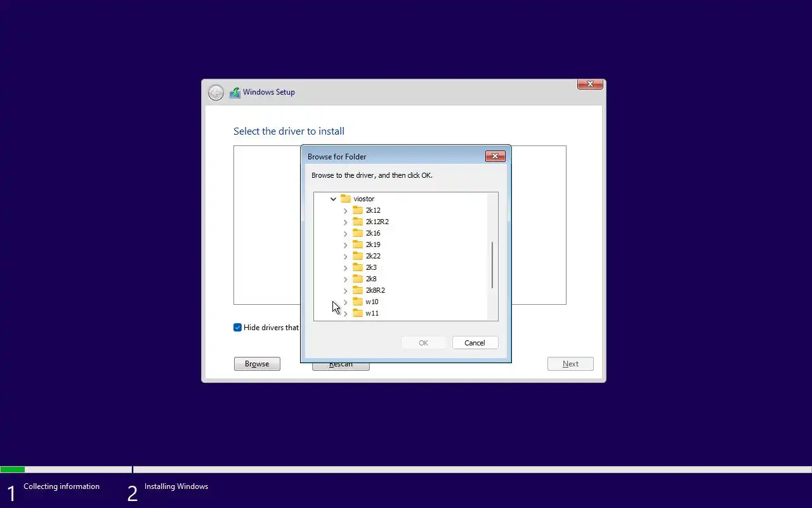Viewport: 812px width, 508px height.
Task: Expand the w10 folder chevron
Action: [345, 302]
